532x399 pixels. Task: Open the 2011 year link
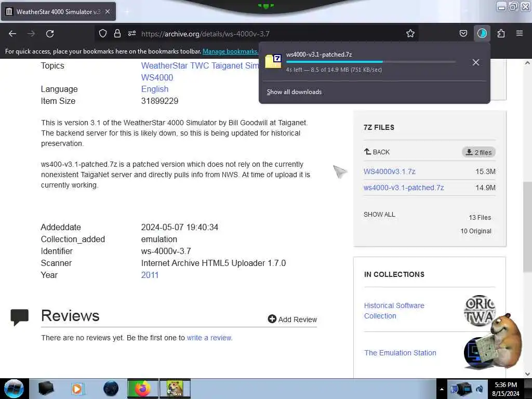(150, 275)
